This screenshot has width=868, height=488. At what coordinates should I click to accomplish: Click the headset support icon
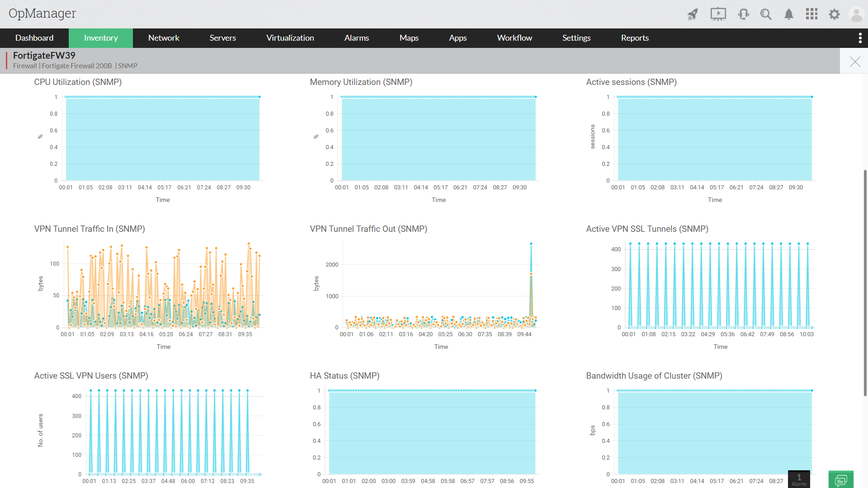[743, 14]
